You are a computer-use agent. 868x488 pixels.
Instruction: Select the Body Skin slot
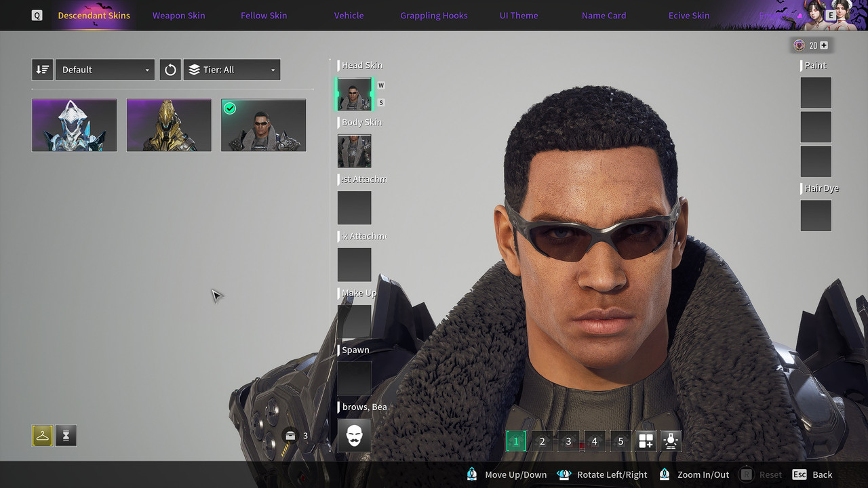point(355,151)
